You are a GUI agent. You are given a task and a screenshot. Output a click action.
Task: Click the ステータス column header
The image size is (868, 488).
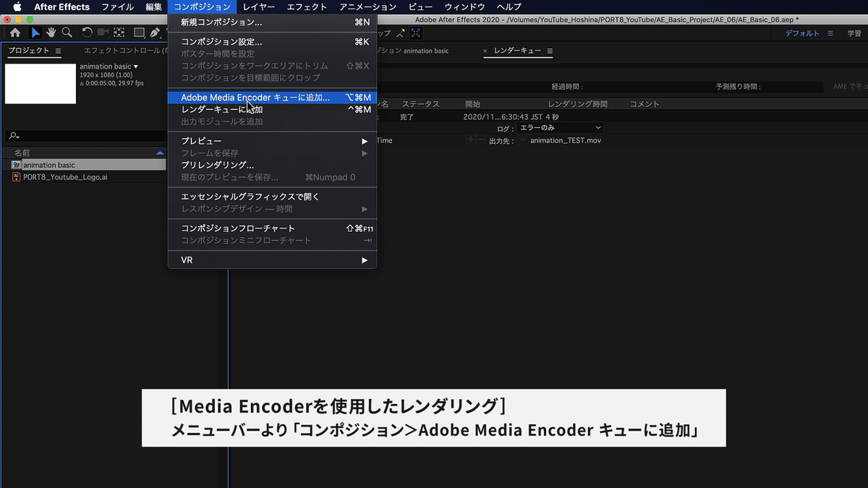click(x=420, y=104)
